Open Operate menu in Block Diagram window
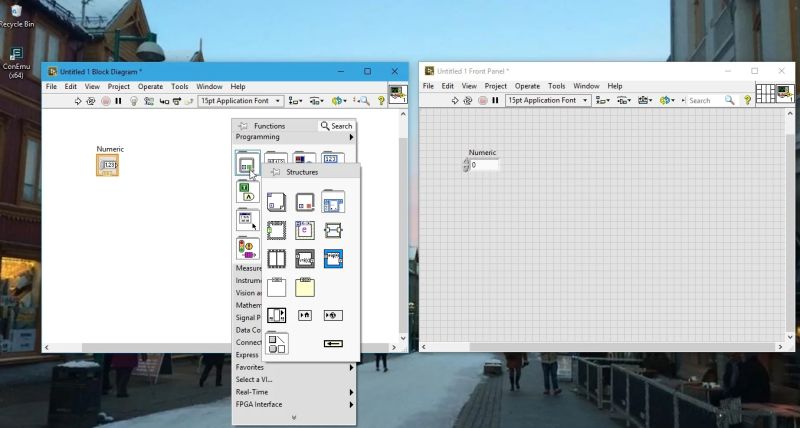The image size is (800, 428). point(151,87)
